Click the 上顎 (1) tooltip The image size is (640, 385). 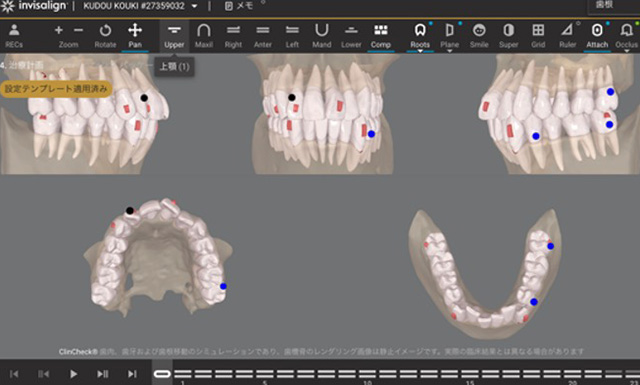[174, 67]
